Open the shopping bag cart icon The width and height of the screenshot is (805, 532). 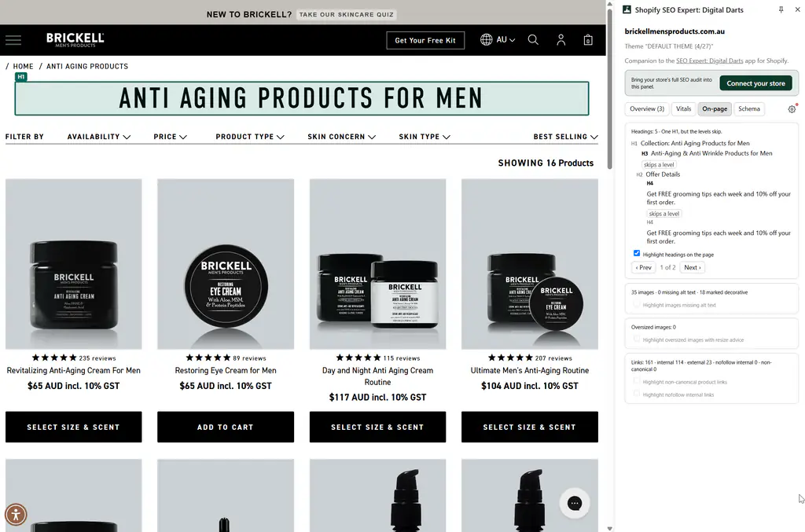[x=588, y=40]
